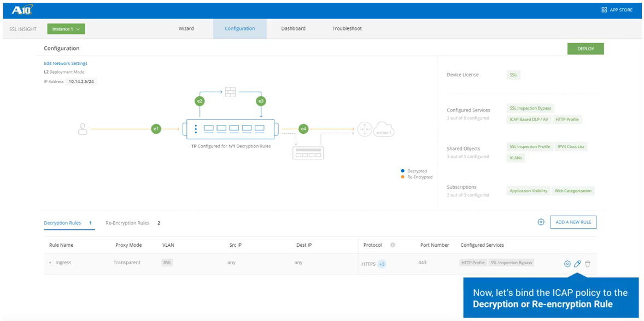
Task: Click the e1 interface node
Action: pos(156,129)
